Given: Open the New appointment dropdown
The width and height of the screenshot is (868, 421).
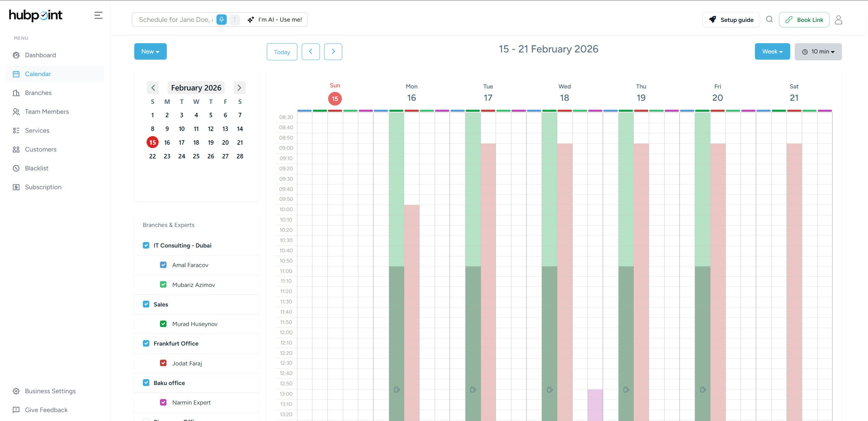Looking at the screenshot, I should (x=150, y=51).
